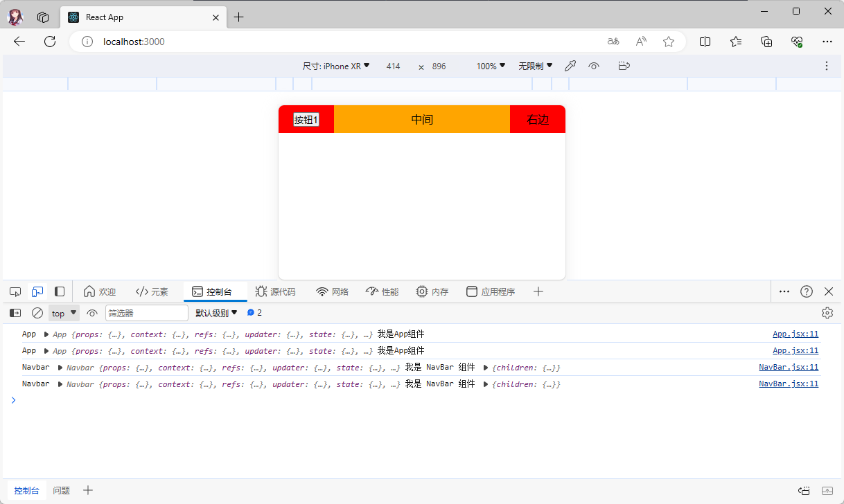The image size is (844, 504).
Task: Expand the first App object log
Action: [x=46, y=334]
